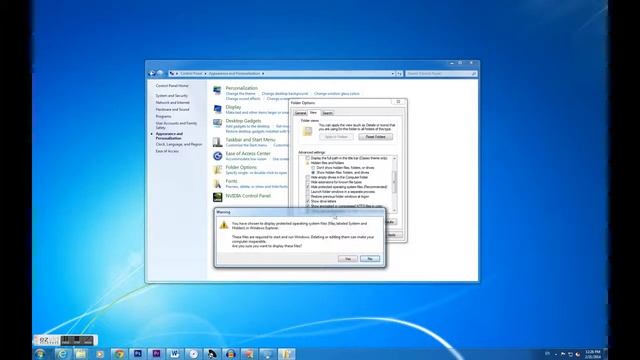This screenshot has width=640, height=360.
Task: Open the Ease of Access Center icon
Action: point(217,156)
